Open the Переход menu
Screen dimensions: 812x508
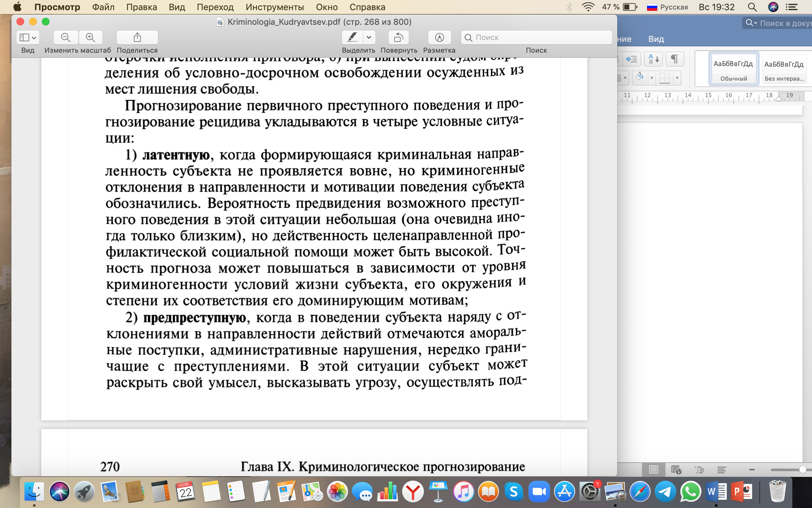click(x=215, y=7)
